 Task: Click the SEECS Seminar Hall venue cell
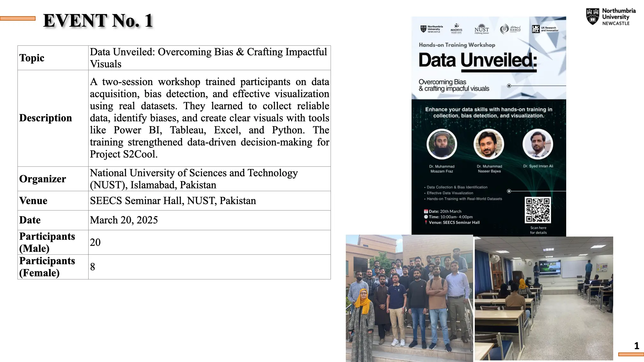click(x=173, y=201)
